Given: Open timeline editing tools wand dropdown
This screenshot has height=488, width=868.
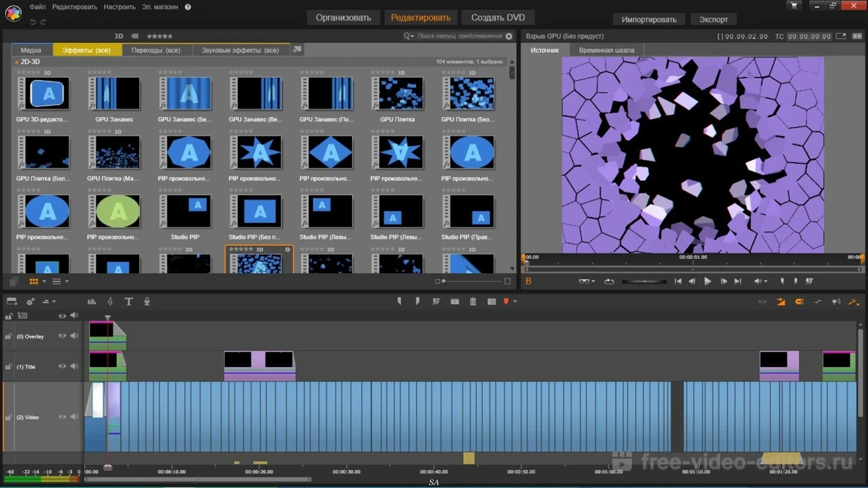Looking at the screenshot, I should [854, 302].
